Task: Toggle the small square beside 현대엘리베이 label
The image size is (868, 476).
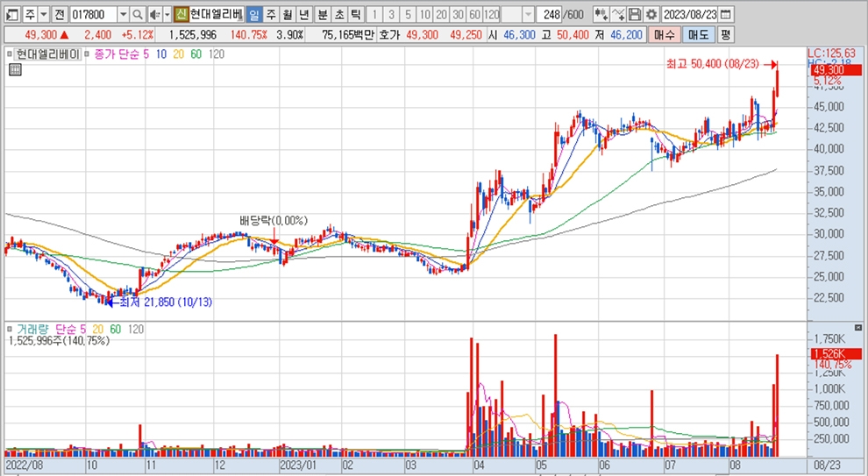Action: (11, 54)
